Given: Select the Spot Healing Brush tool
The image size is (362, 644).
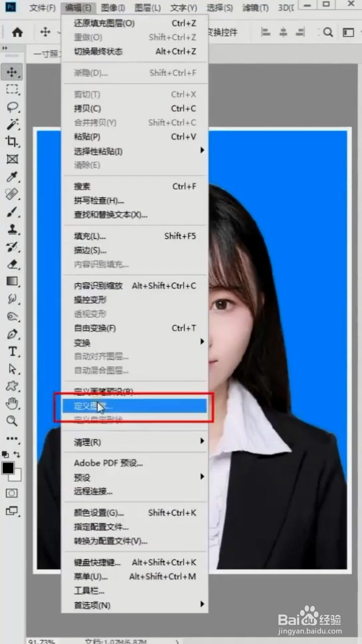Looking at the screenshot, I should tap(12, 194).
